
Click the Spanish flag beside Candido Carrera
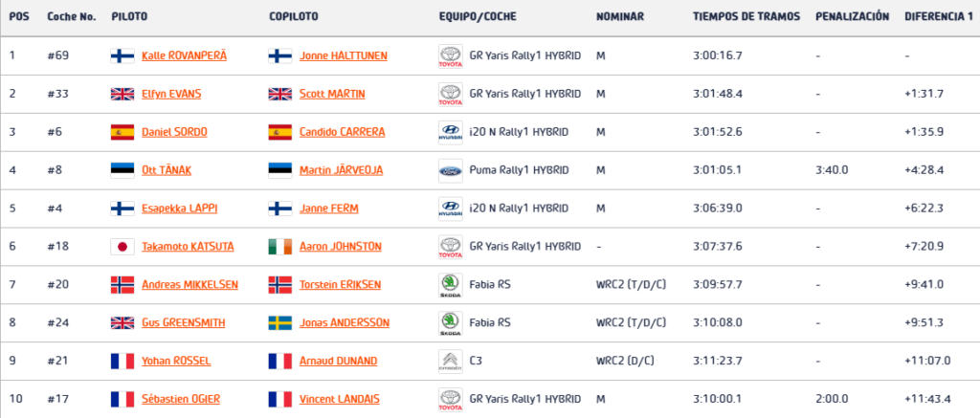tap(280, 132)
